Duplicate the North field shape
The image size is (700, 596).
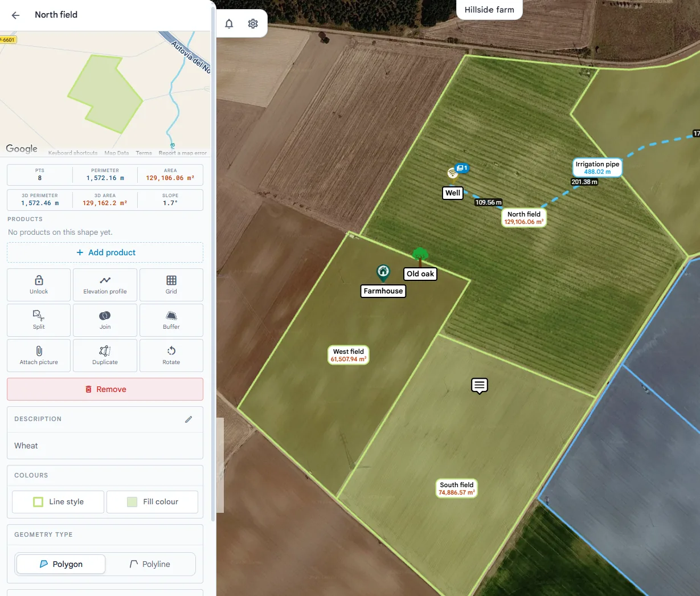[x=105, y=356]
